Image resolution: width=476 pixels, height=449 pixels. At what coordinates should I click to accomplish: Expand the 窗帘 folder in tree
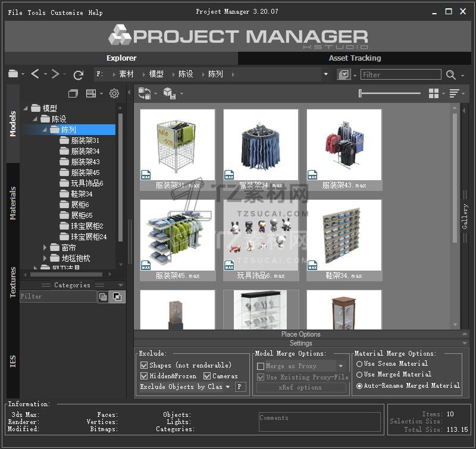[x=45, y=247]
